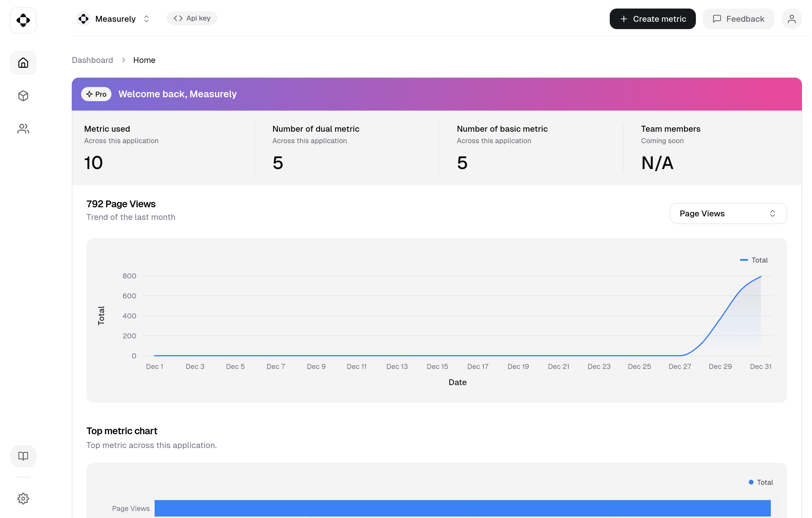
Task: Click the 'Team members' label
Action: [x=670, y=129]
